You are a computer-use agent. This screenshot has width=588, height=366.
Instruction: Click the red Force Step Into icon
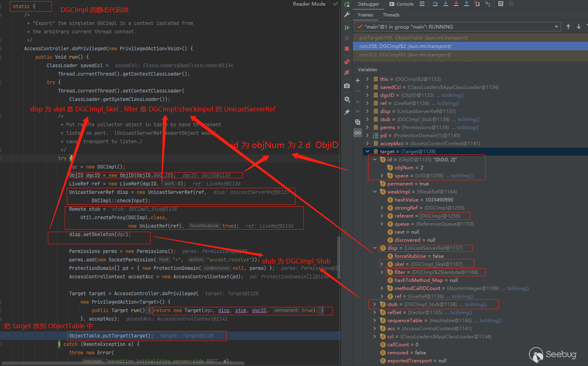456,4
